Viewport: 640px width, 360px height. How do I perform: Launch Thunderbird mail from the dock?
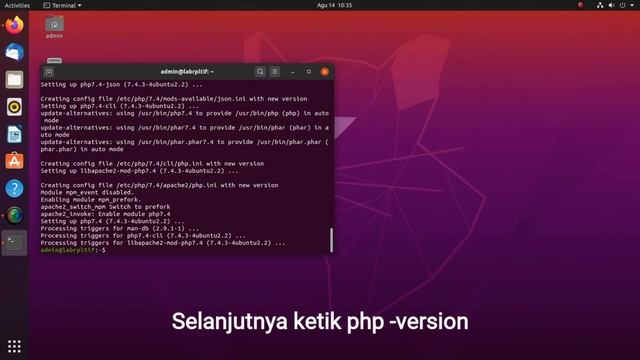(x=14, y=52)
